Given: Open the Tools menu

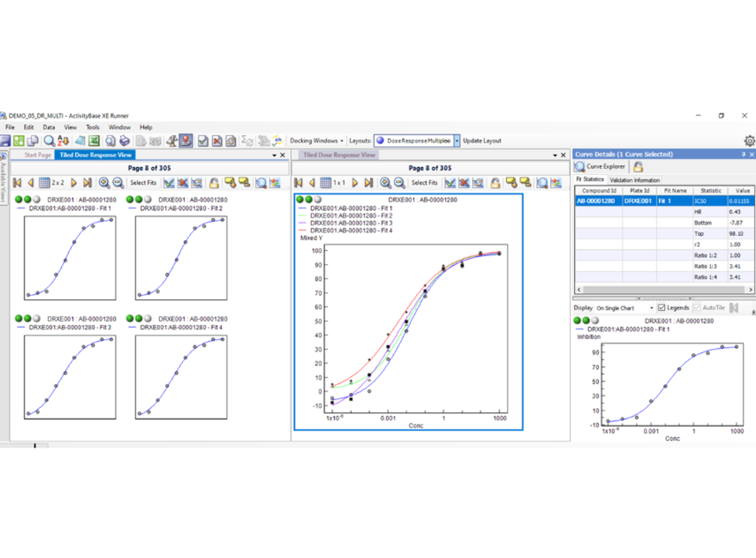Looking at the screenshot, I should [93, 127].
